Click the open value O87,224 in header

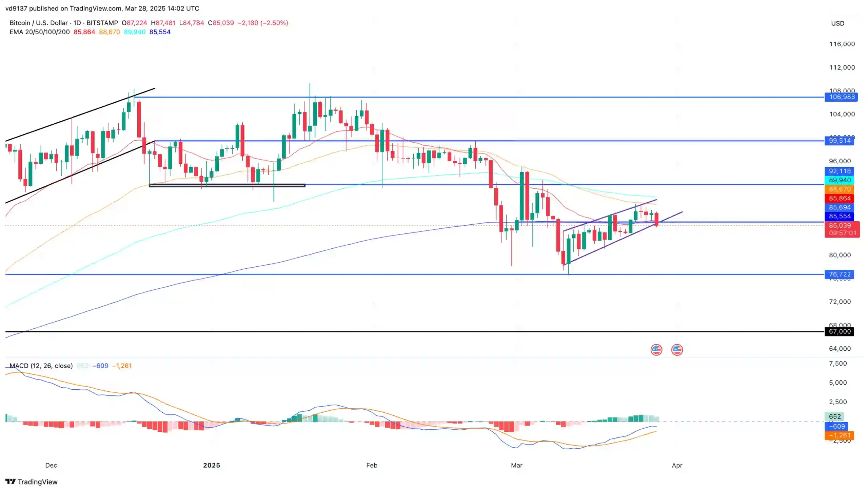[x=134, y=23]
